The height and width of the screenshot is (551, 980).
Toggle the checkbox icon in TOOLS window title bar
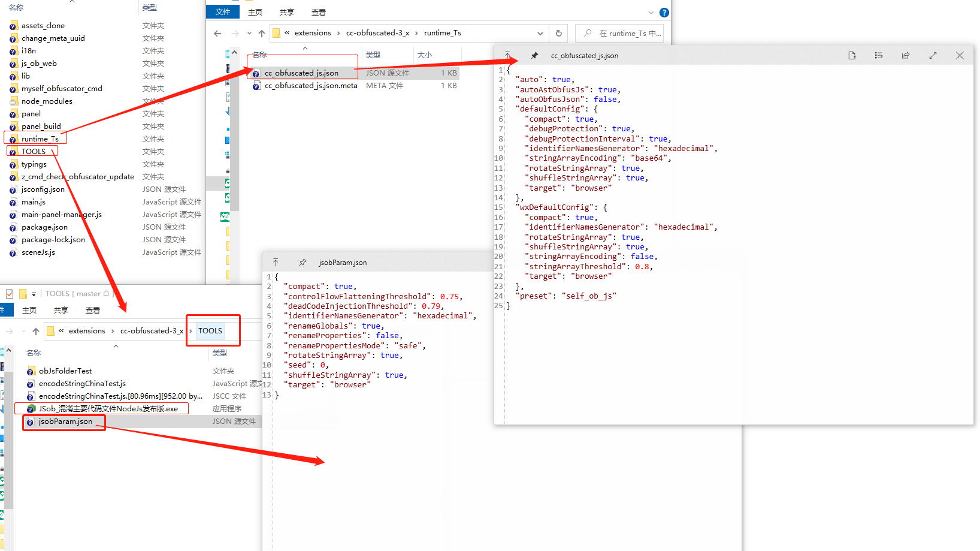[x=10, y=294]
